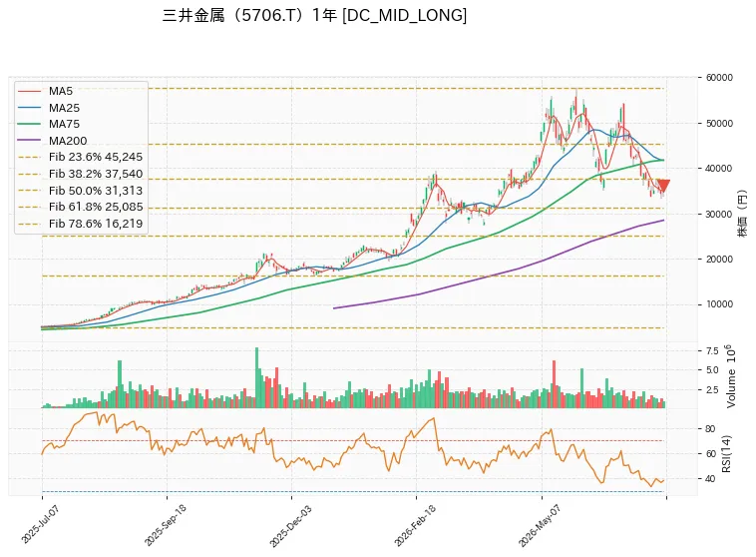
Task: Click the MA75 legend entry
Action: tap(64, 124)
